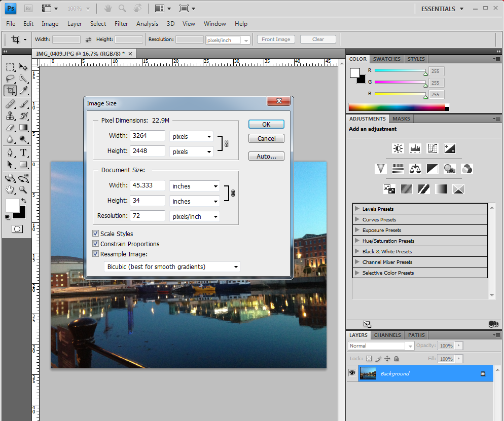Click the color spectrum ramp bar
The image size is (504, 421).
point(397,107)
